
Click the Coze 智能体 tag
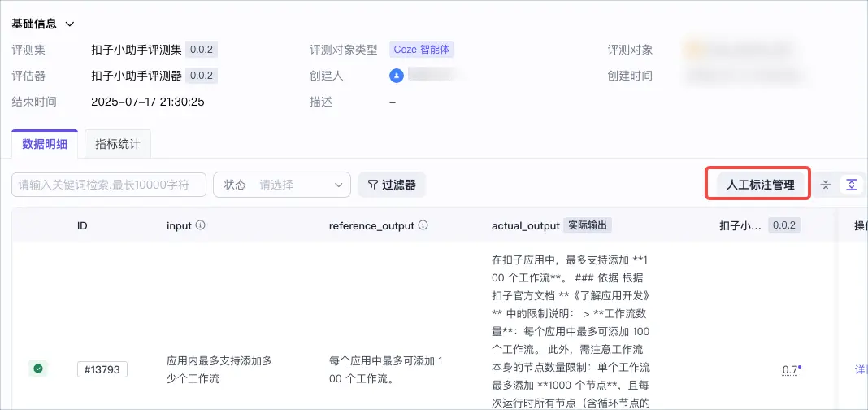point(422,50)
